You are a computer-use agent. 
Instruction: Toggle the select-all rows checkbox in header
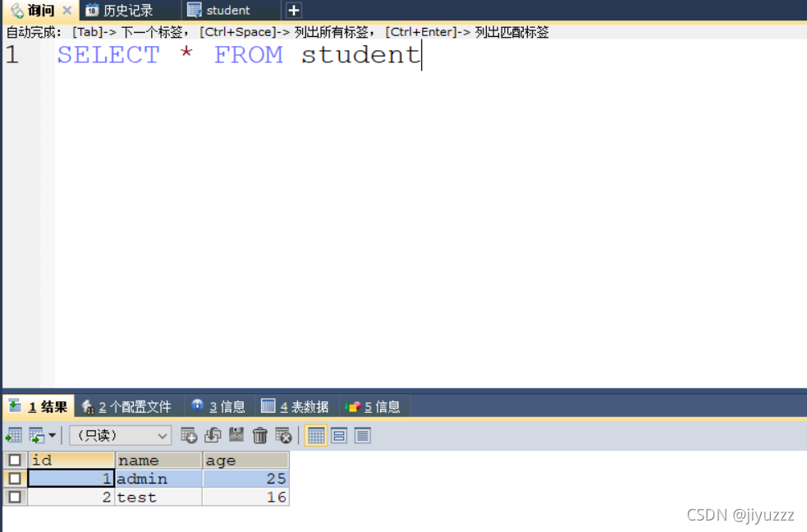tap(15, 460)
